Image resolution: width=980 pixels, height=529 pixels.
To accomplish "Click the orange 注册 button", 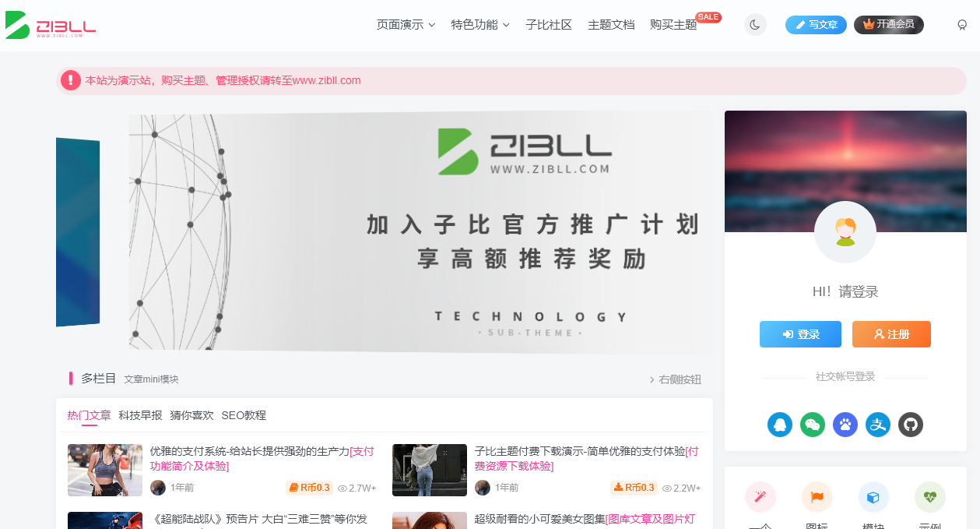I will click(x=891, y=334).
